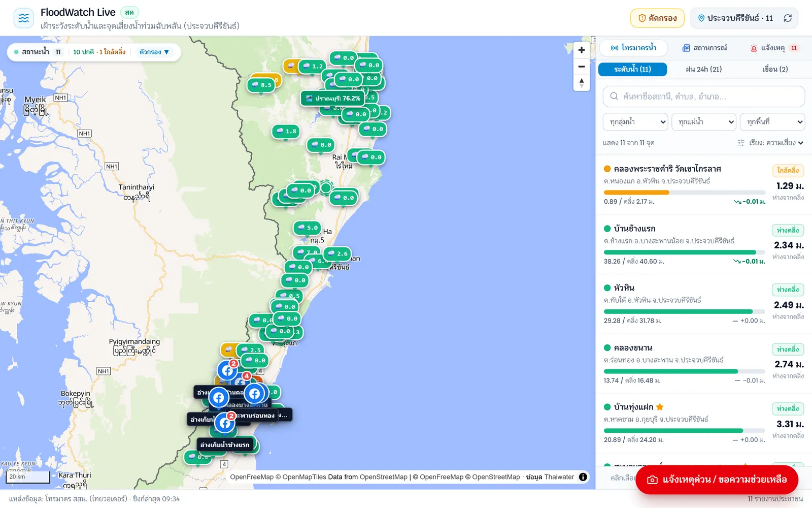
Task: Open the ทุกพื้นที่ area dropdown
Action: 772,122
